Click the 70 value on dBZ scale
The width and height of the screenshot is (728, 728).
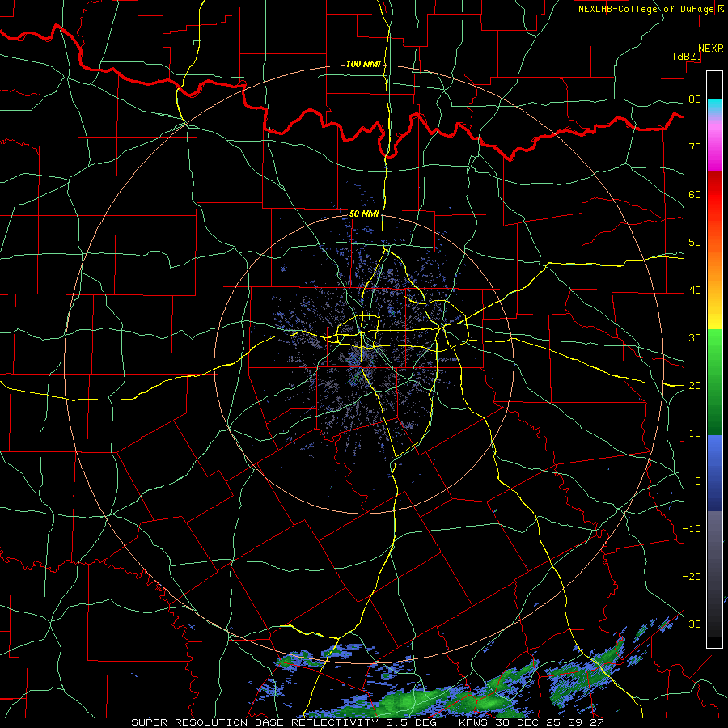click(x=695, y=147)
